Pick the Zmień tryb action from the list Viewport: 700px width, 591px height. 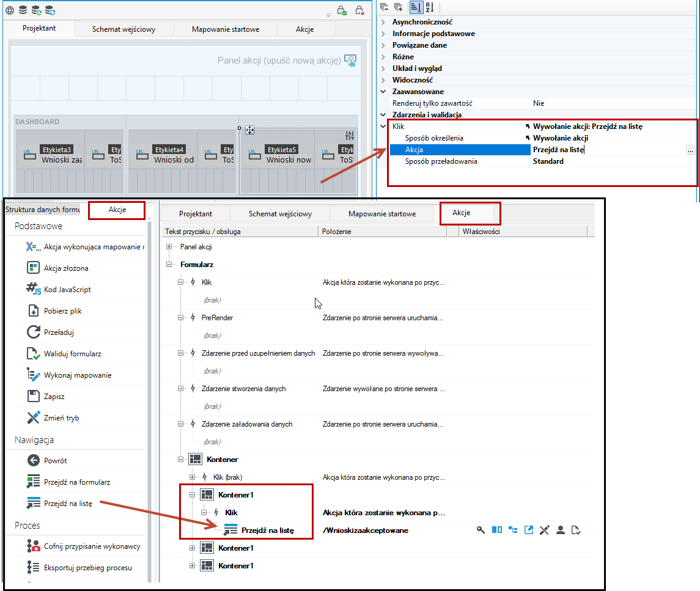click(x=61, y=418)
